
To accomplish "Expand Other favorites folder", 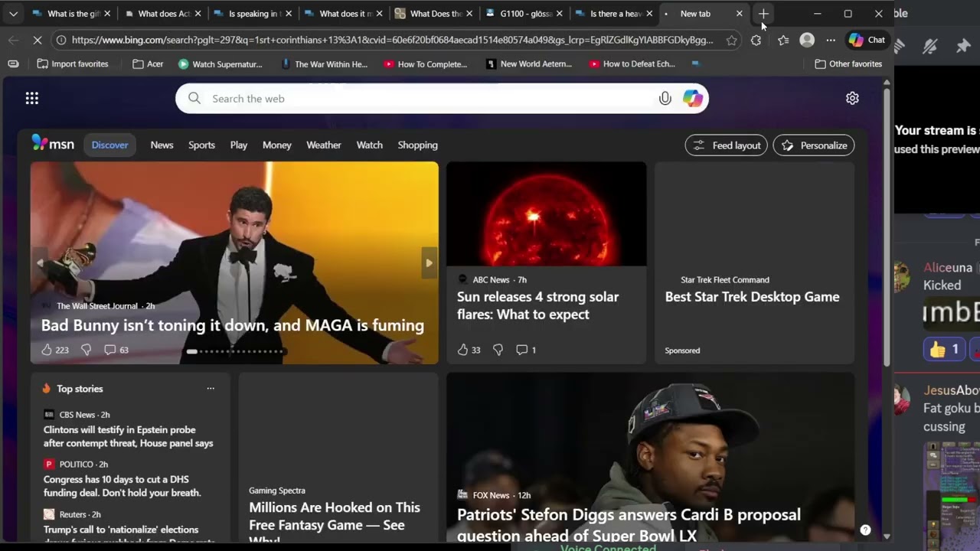I will [x=848, y=64].
